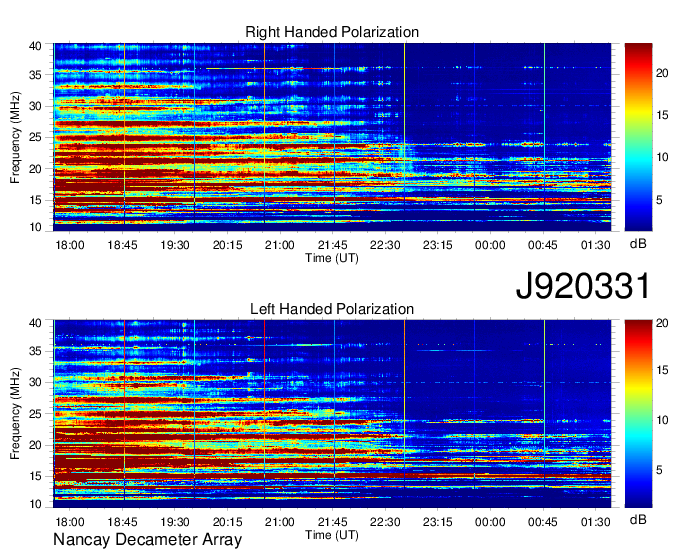Click the 15 MHz tick on the top frequency axis
Screen dimensions: 680x552
pos(36,200)
